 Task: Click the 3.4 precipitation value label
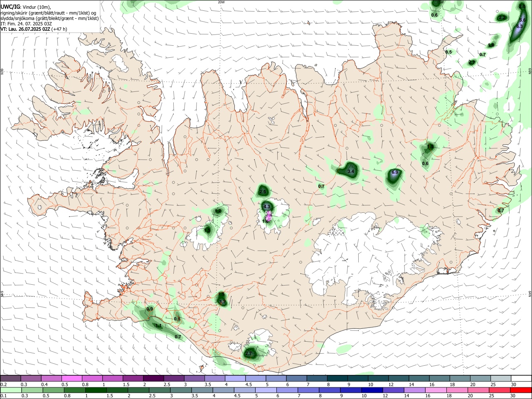350,171
